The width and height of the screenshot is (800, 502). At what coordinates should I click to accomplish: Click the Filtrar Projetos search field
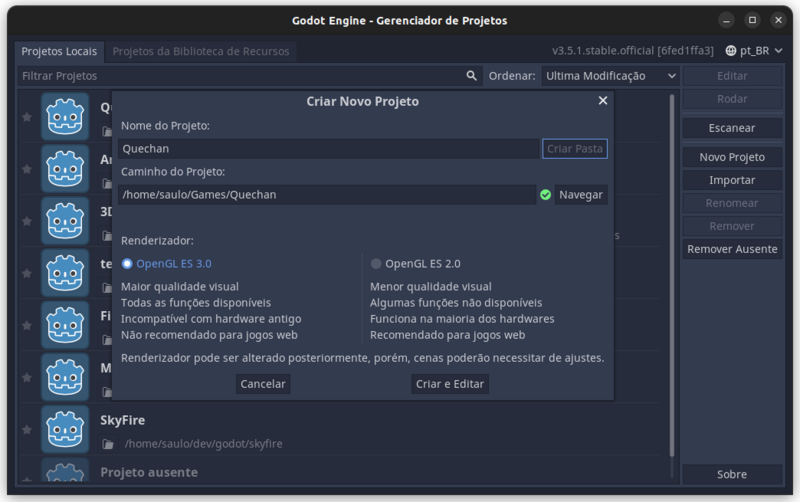coord(250,76)
